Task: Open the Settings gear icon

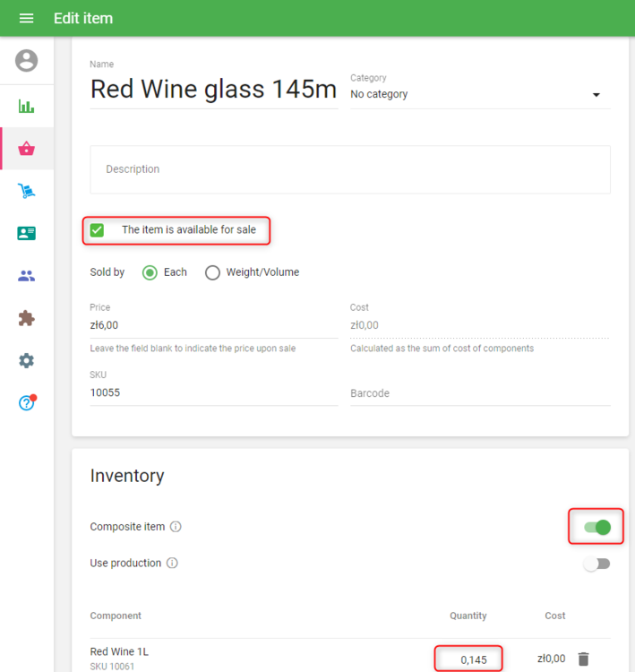Action: (x=27, y=360)
